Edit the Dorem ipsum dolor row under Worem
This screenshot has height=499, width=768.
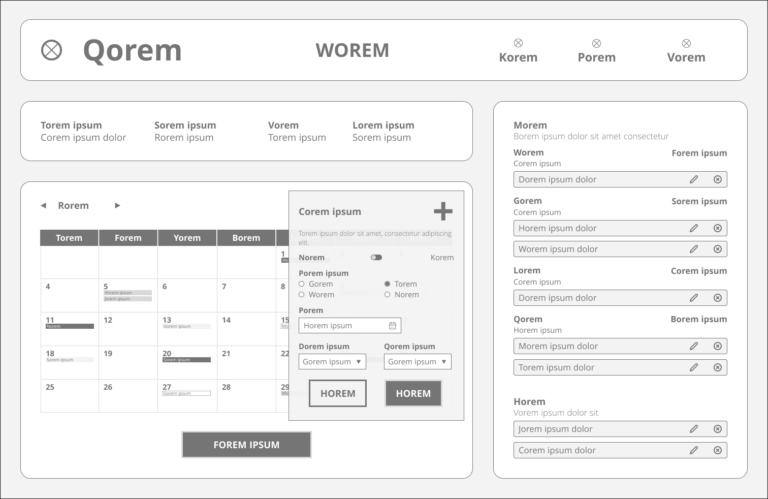click(694, 179)
